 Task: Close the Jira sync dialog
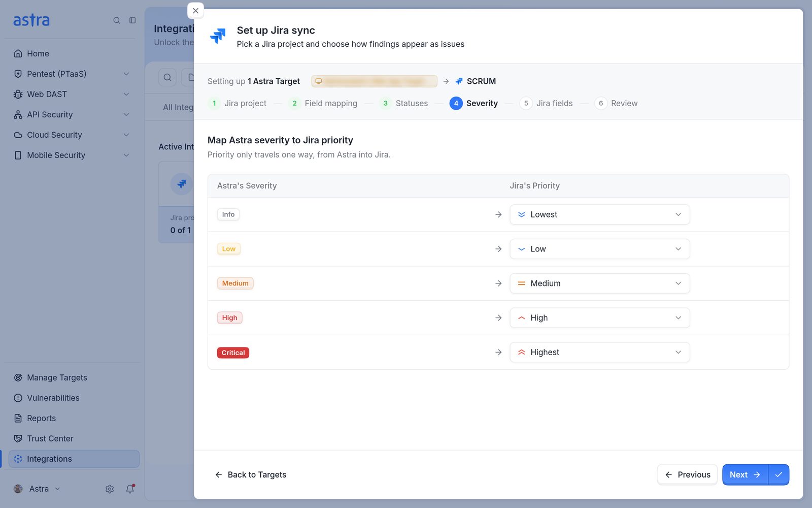pos(195,11)
